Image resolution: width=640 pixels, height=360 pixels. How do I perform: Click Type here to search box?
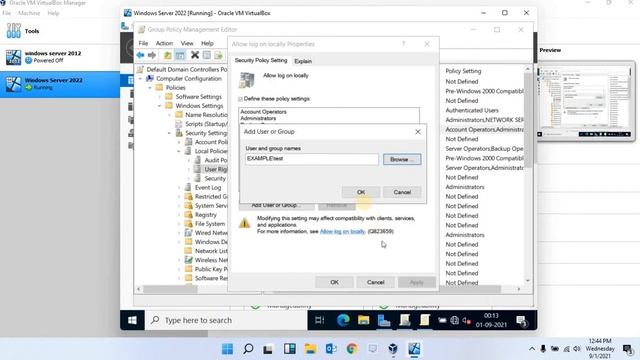point(226,320)
